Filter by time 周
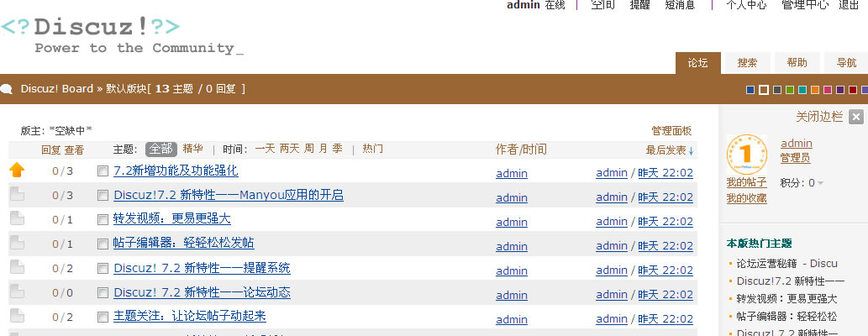This screenshot has width=868, height=336. click(x=309, y=149)
